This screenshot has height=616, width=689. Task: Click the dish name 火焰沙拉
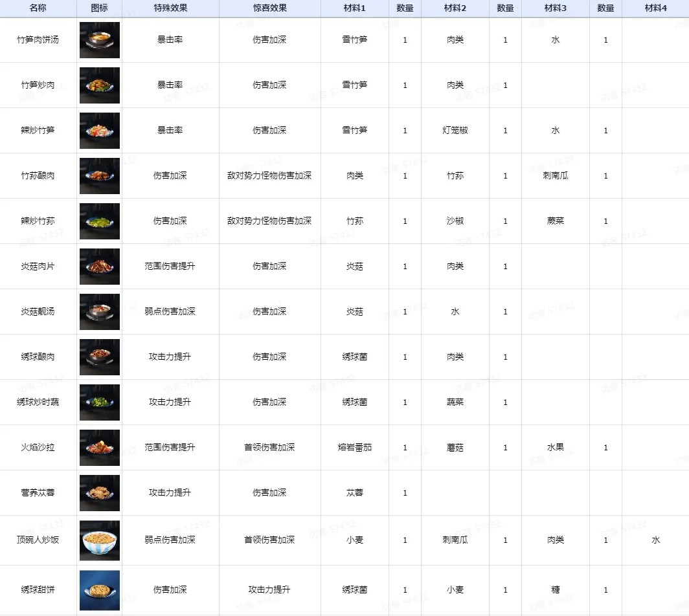(38, 447)
